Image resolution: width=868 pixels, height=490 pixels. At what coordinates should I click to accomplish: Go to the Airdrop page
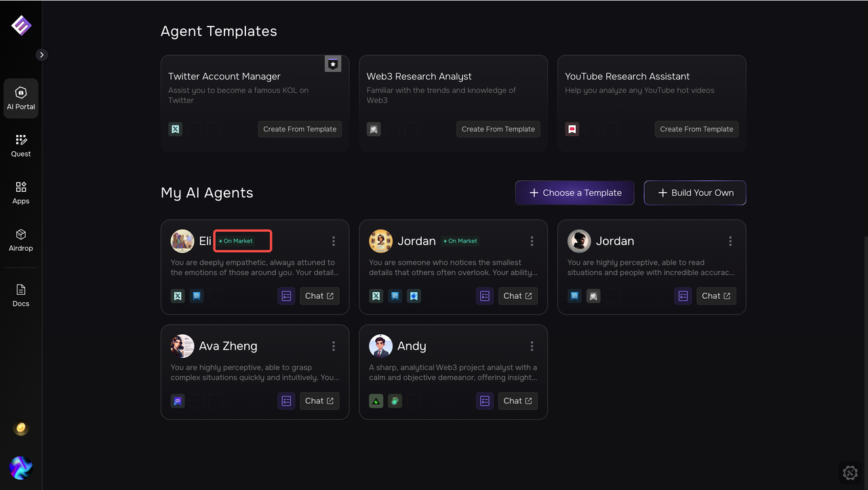(x=21, y=240)
